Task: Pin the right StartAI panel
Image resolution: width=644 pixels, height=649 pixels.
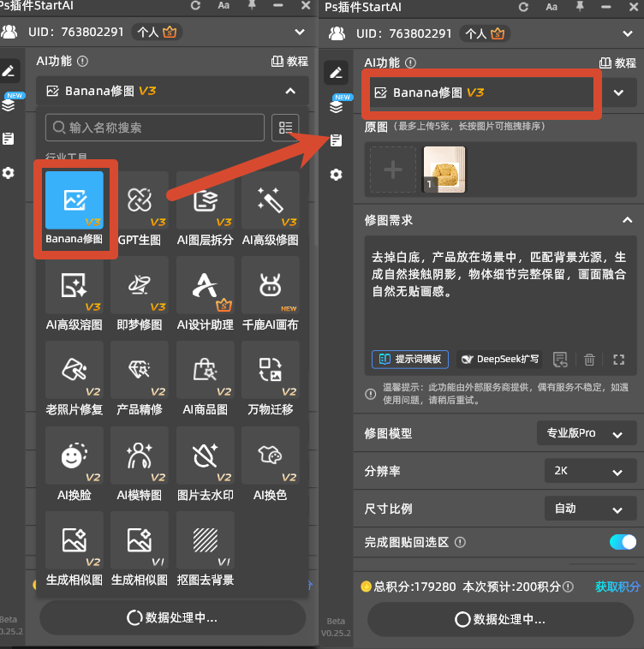Action: [580, 6]
